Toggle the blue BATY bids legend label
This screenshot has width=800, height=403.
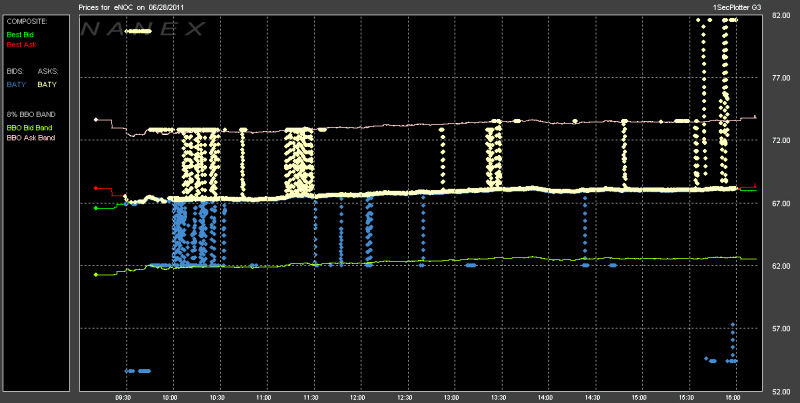(x=15, y=85)
